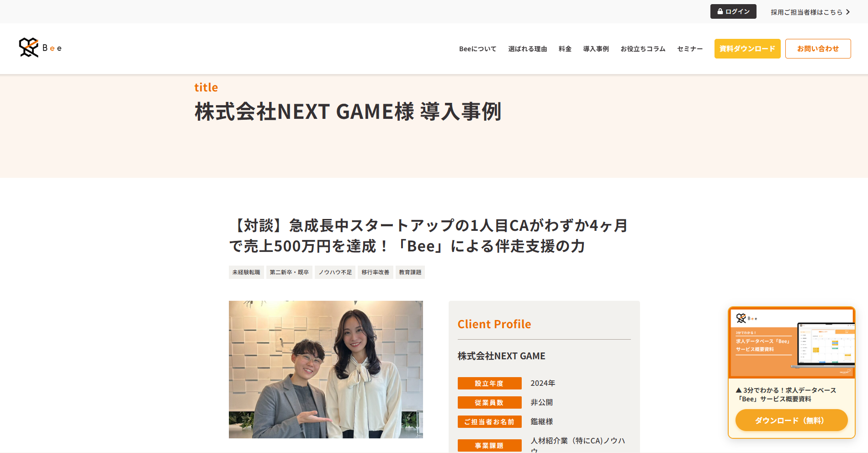The width and height of the screenshot is (868, 453).
Task: Click the lock icon on login button
Action: point(720,11)
